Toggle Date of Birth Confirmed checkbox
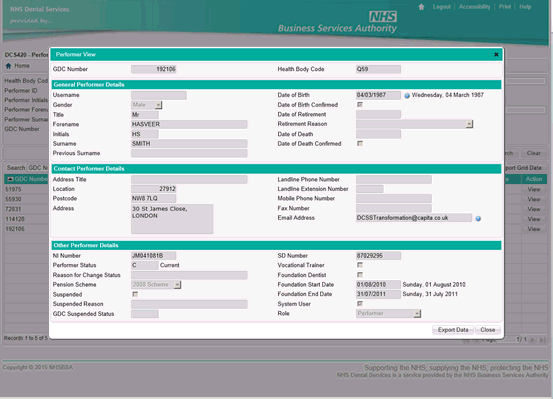Screen dimensions: 553x399 pos(360,104)
